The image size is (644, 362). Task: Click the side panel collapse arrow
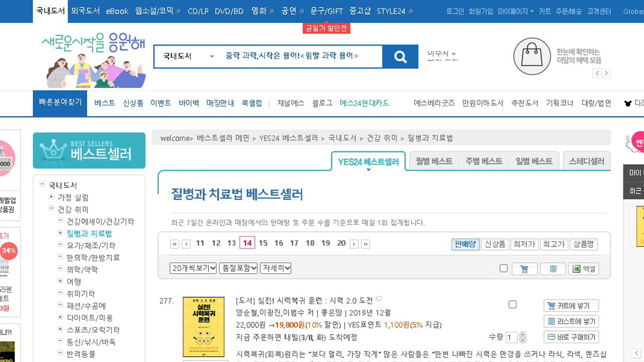click(637, 353)
